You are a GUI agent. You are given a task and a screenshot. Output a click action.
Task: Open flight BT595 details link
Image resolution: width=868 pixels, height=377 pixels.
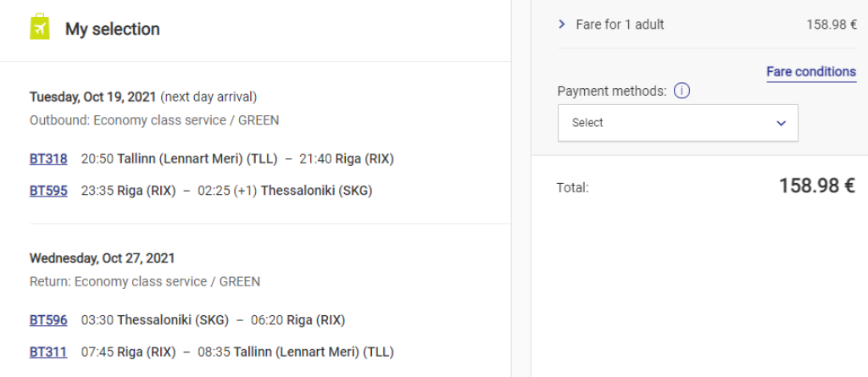tap(48, 191)
